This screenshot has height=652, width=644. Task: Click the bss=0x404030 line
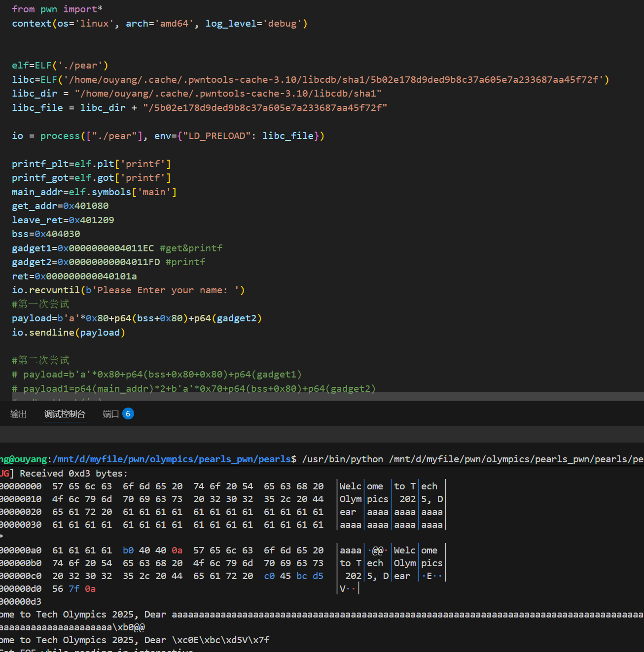click(x=46, y=234)
